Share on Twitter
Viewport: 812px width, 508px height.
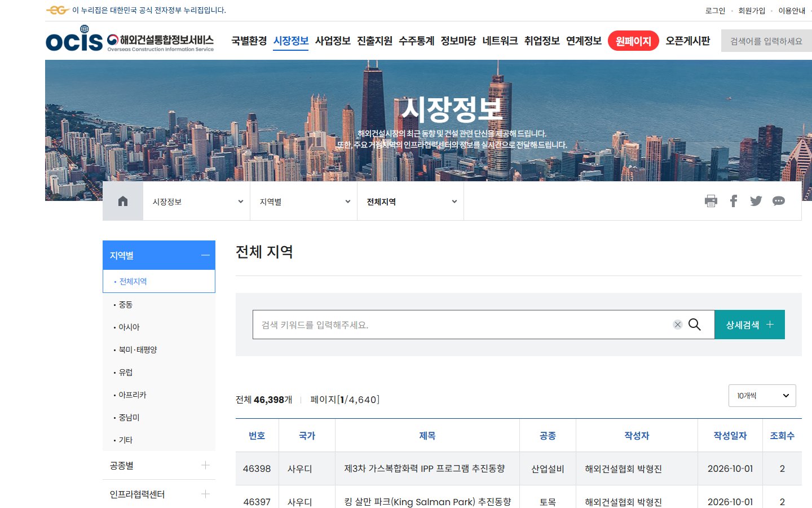[756, 201]
